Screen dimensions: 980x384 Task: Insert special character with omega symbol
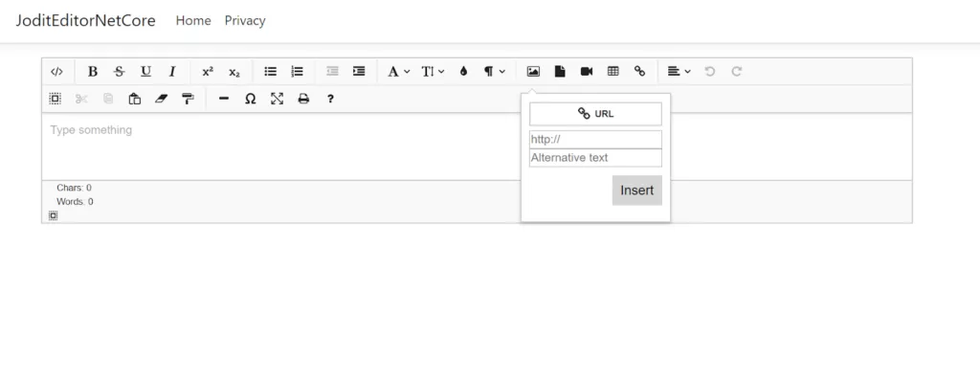(250, 99)
